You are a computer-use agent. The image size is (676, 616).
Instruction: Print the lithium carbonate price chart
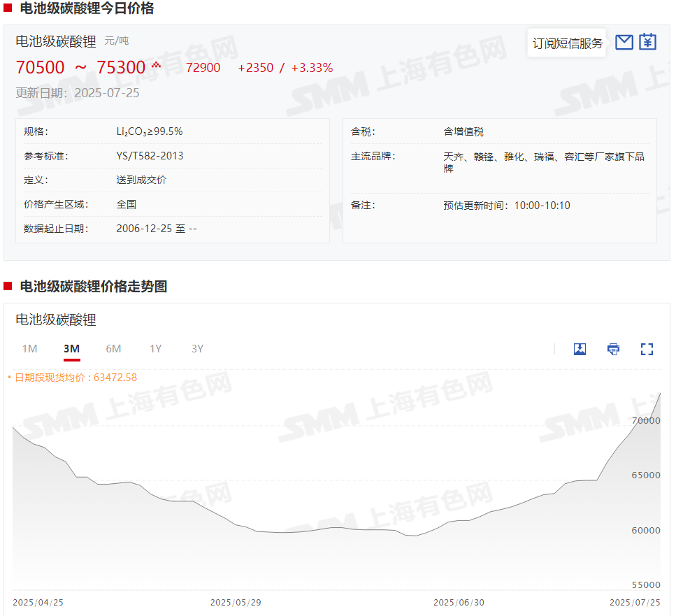pos(613,349)
